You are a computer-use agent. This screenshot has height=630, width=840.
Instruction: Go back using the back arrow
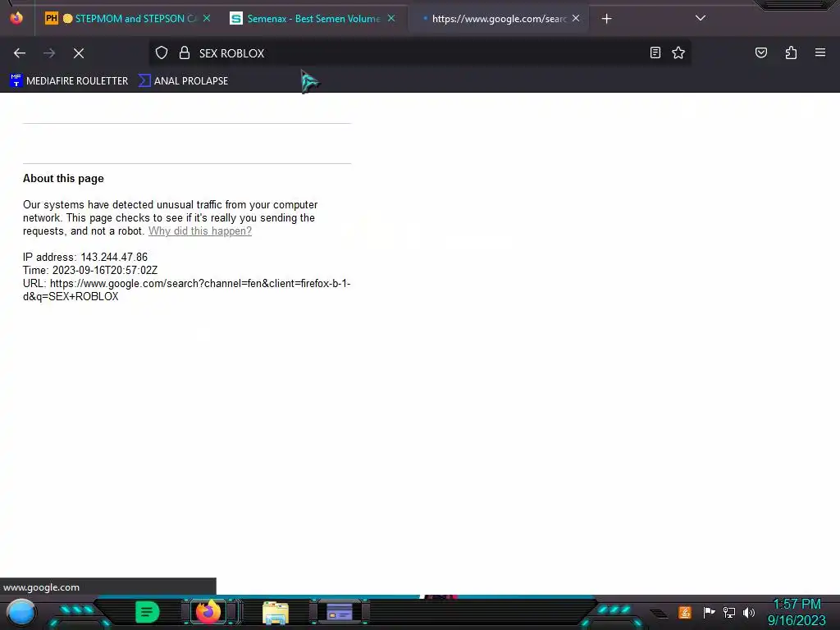click(20, 53)
